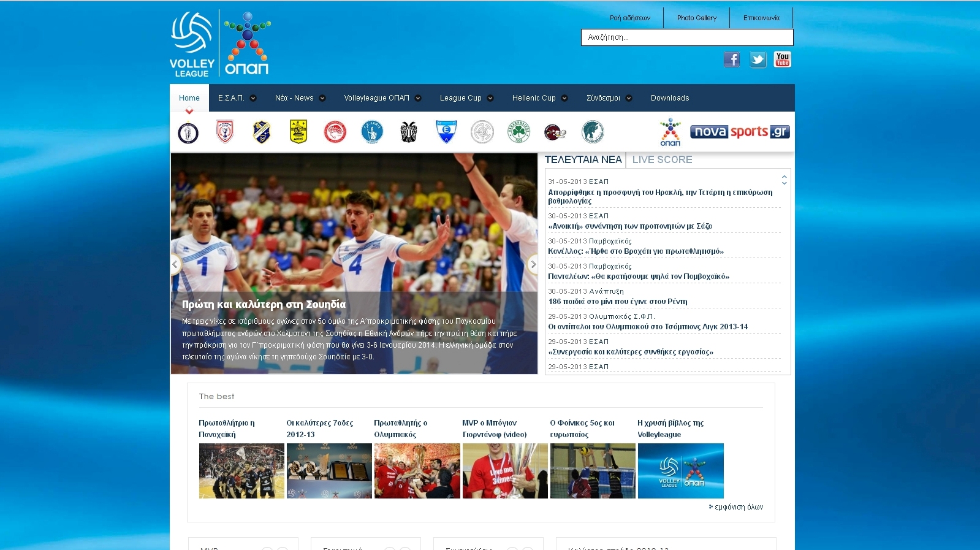Open the YouTube channel icon
This screenshot has width=980, height=550.
pyautogui.click(x=783, y=59)
